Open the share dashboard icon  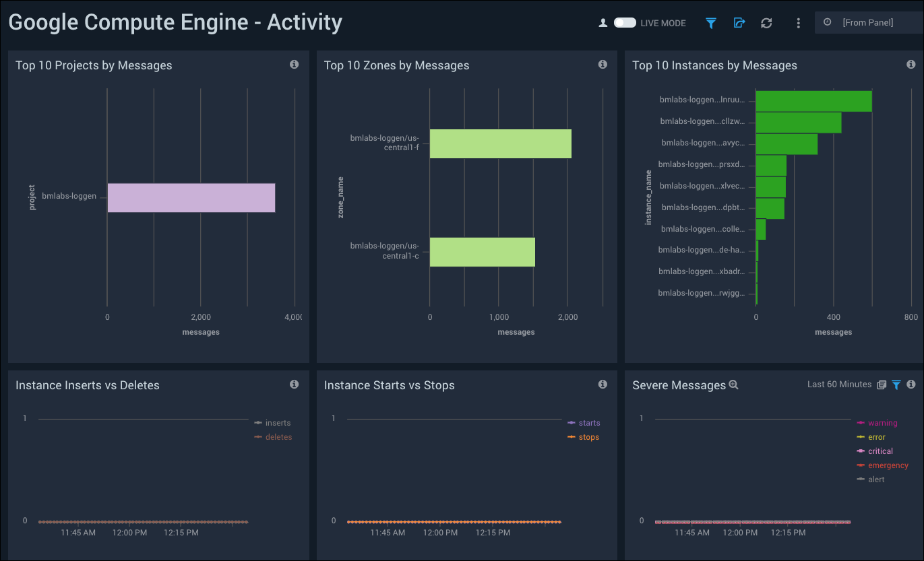pyautogui.click(x=739, y=22)
